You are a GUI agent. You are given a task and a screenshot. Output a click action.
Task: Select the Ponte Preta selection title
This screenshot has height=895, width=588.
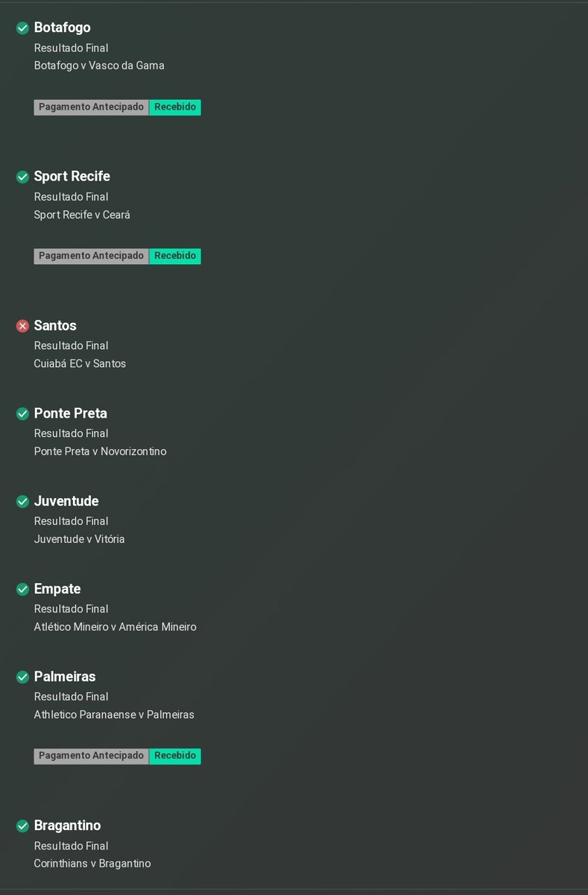pyautogui.click(x=71, y=413)
